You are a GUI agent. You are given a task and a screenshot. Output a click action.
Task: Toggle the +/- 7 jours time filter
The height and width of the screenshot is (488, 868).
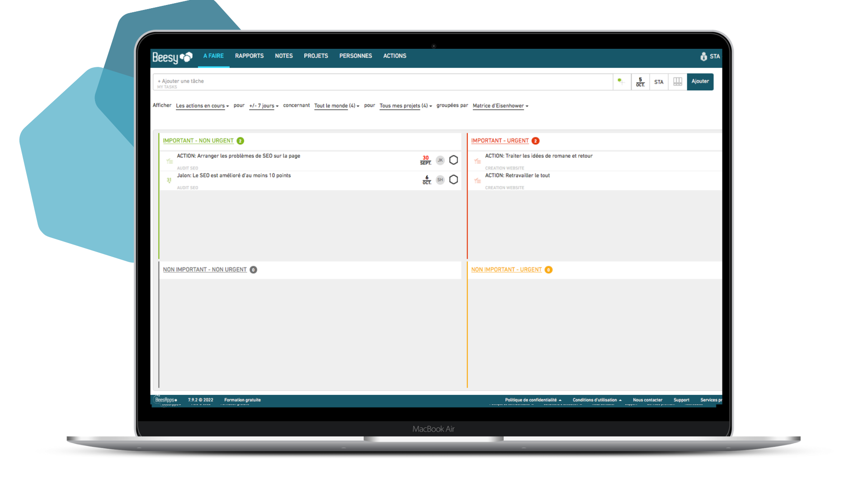[x=263, y=105]
